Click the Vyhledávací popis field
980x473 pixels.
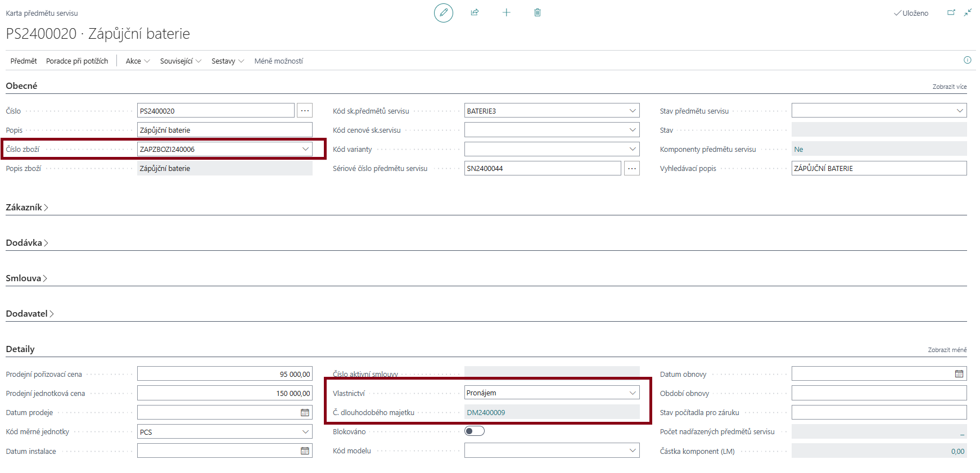tap(879, 168)
